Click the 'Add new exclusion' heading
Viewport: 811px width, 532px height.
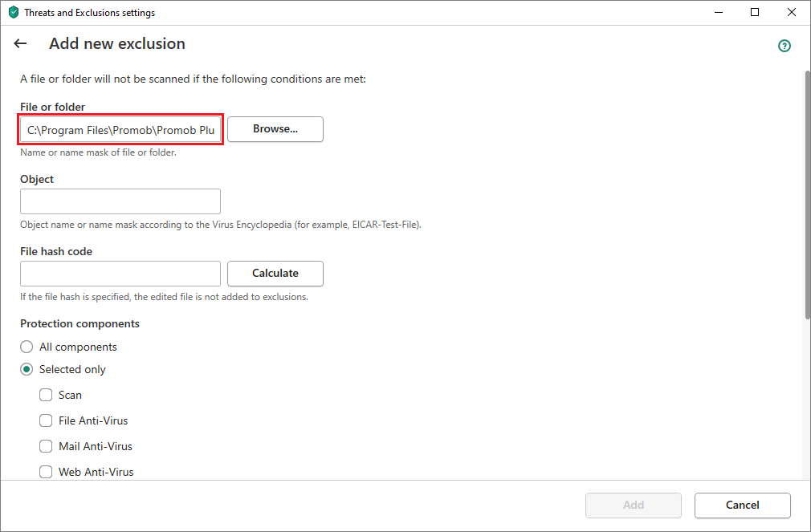[x=117, y=44]
